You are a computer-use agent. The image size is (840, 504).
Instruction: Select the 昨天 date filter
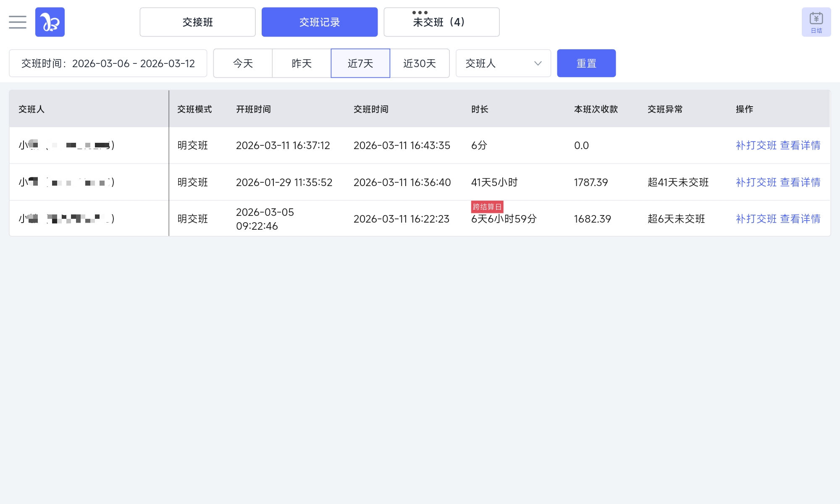tap(302, 63)
